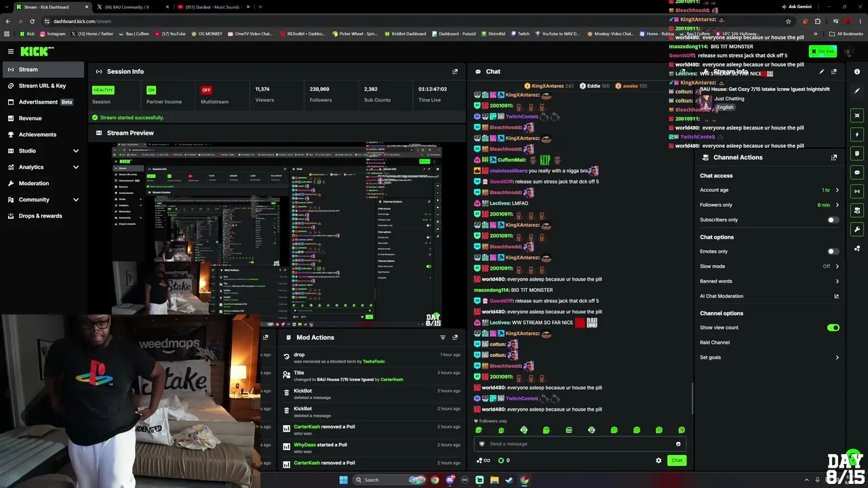The width and height of the screenshot is (868, 488).
Task: Send message with the Chat button
Action: coord(677,460)
